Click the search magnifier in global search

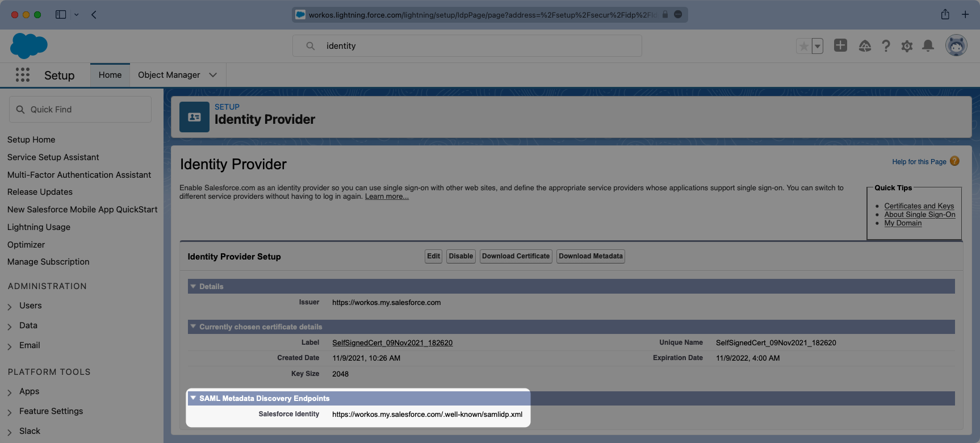point(310,46)
